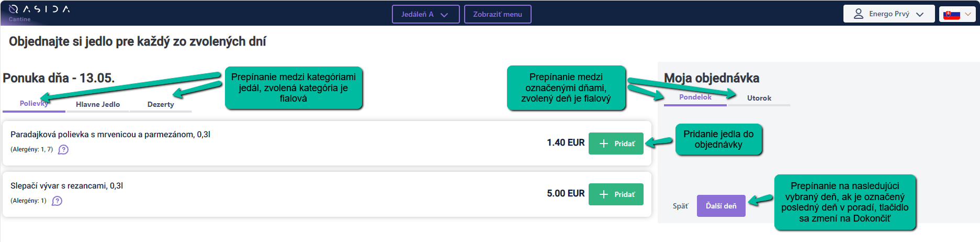Screen dimensions: 980x242
Task: Click the Asida Cantine logo
Action: coord(39,13)
